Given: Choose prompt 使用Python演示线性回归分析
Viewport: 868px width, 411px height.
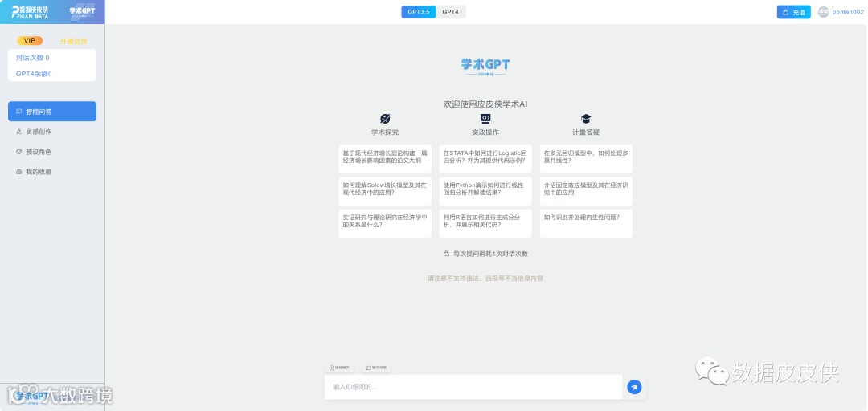Looking at the screenshot, I should 485,191.
